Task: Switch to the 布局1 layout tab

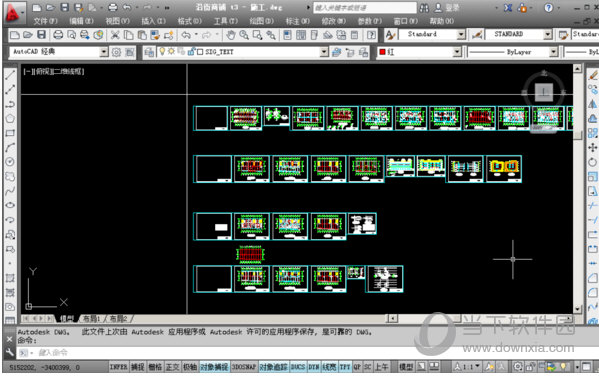Action: (92, 318)
